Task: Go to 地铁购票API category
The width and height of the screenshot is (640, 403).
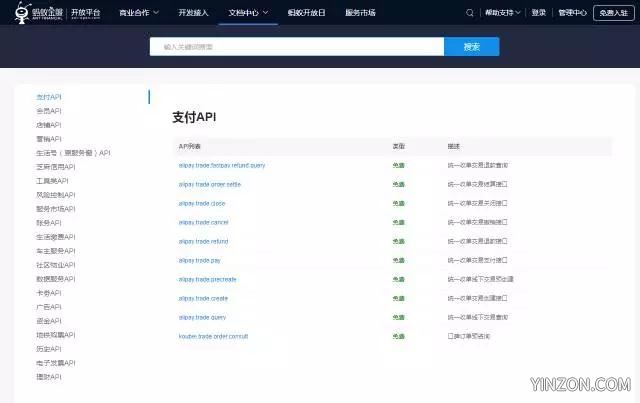Action: pos(56,335)
